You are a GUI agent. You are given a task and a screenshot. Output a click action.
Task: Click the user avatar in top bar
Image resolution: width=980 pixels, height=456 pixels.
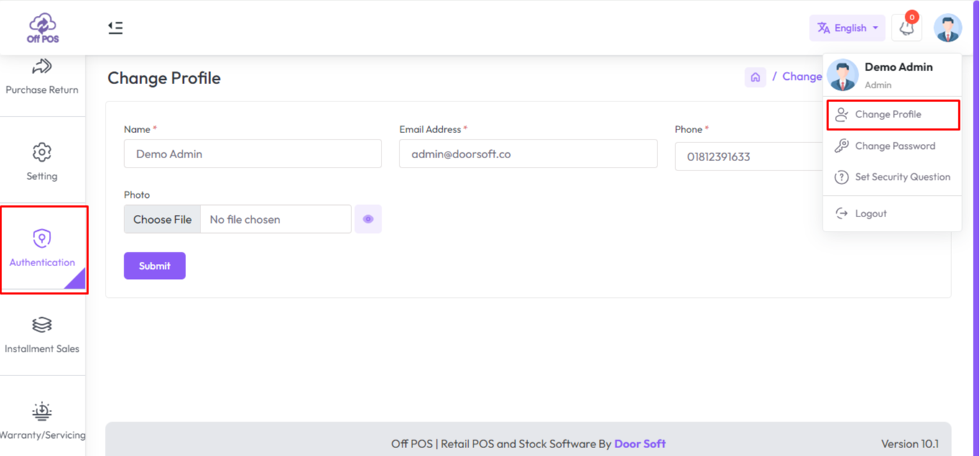(x=947, y=28)
